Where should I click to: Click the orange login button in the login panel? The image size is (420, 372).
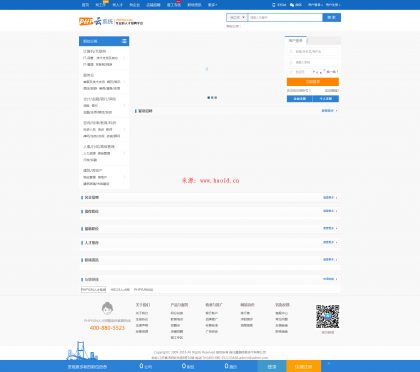313,82
